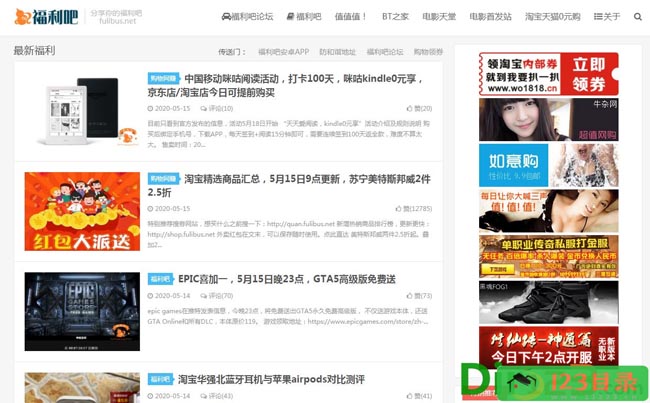The height and width of the screenshot is (403, 650).
Task: Open 中国移动咪咕阅读活动 article title
Action: pos(285,85)
